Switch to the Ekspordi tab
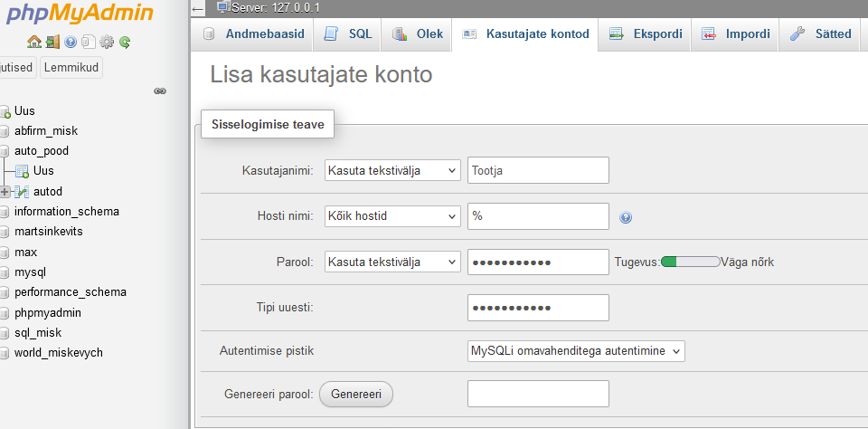 [646, 34]
